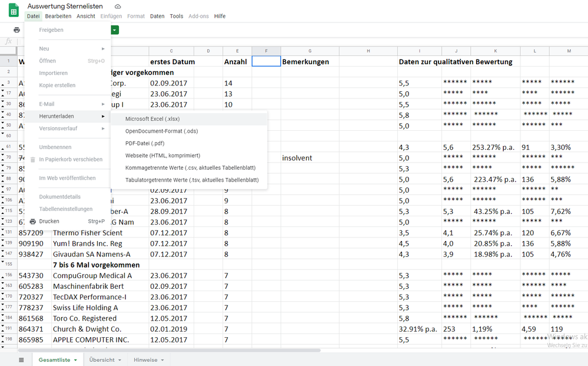Screen dimensions: 588x366
Task: Open the Daten menu
Action: pyautogui.click(x=157, y=17)
